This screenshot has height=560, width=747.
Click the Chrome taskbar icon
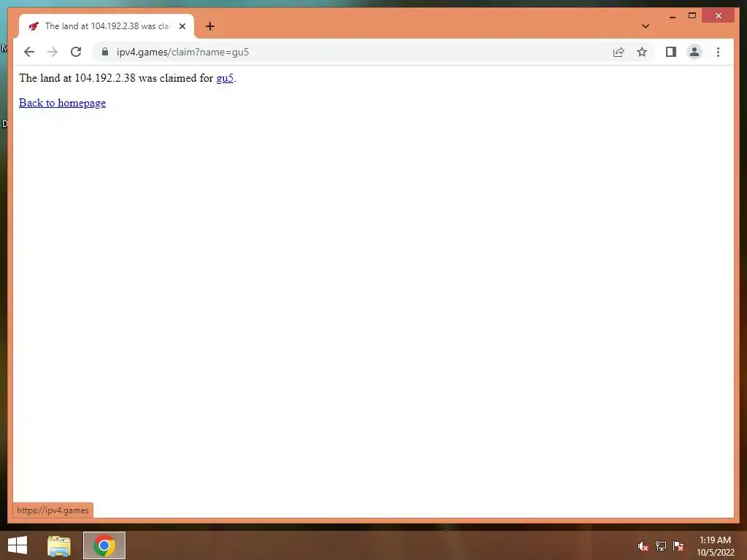pyautogui.click(x=104, y=545)
